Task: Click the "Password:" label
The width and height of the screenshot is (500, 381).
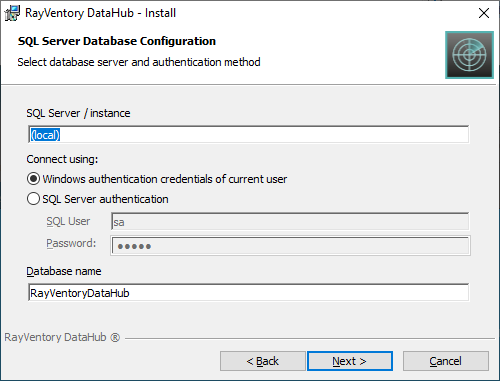Action: [71, 243]
